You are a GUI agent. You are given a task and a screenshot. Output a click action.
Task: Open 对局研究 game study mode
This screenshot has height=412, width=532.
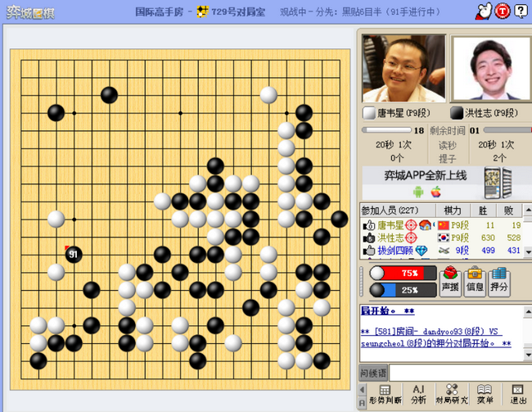(x=452, y=395)
